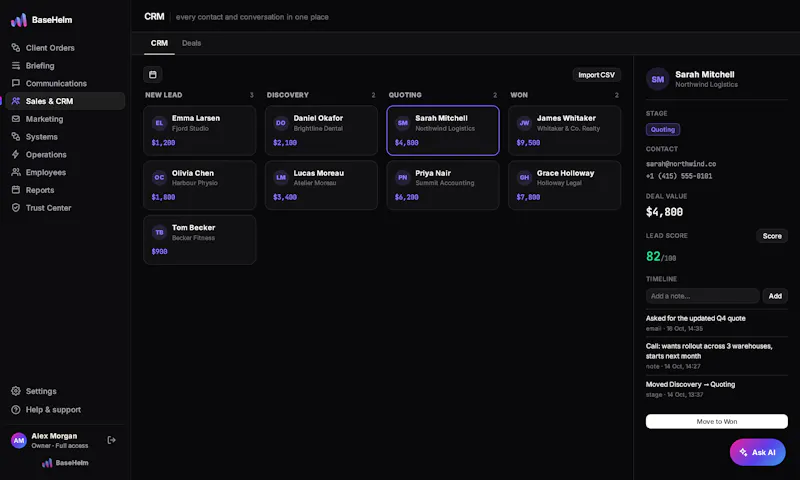800x480 pixels.
Task: Click the QUOTING column header
Action: 405,95
